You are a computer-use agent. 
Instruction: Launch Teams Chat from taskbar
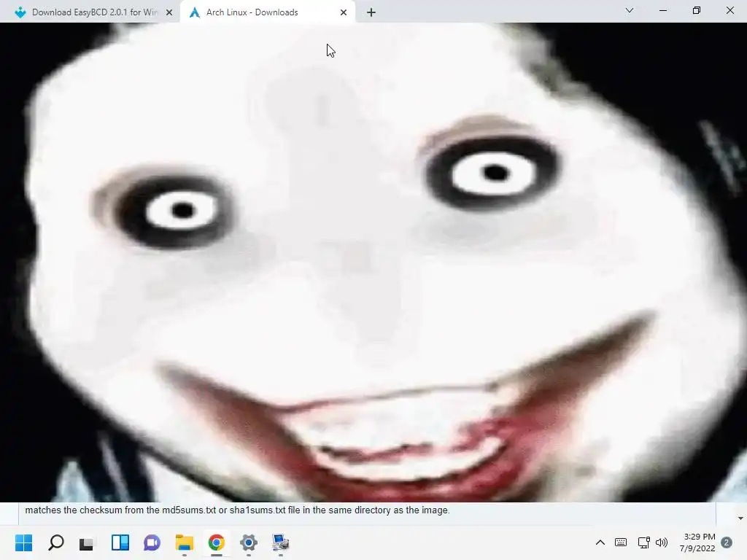coord(152,542)
